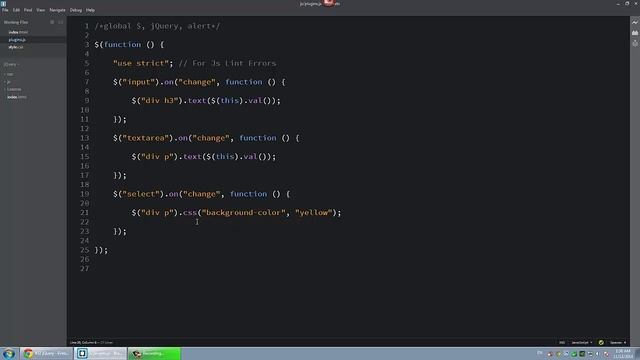Click the "background-color" string on line 21
640x360 pixels.
pyautogui.click(x=244, y=213)
